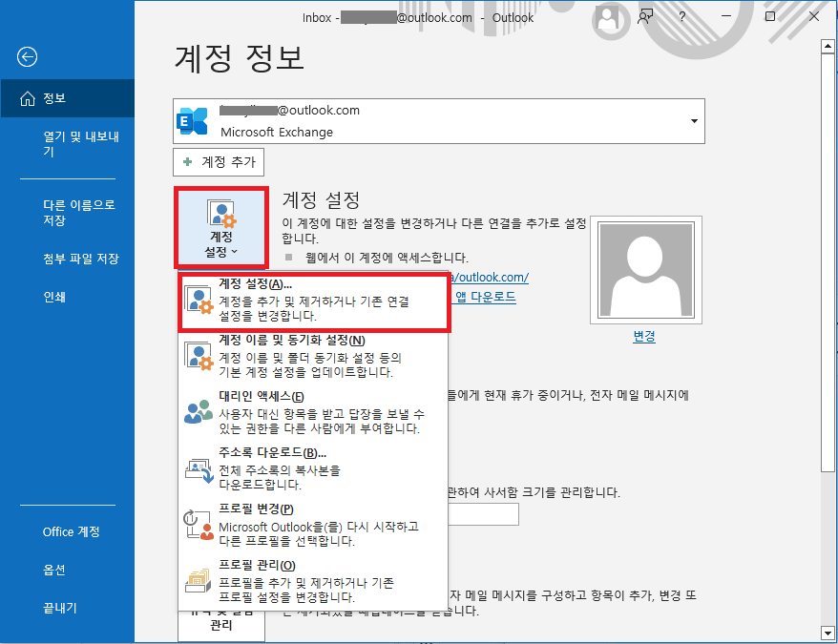Screen dimensions: 838x644
Task: Open help with the question mark icon
Action: coord(681,16)
